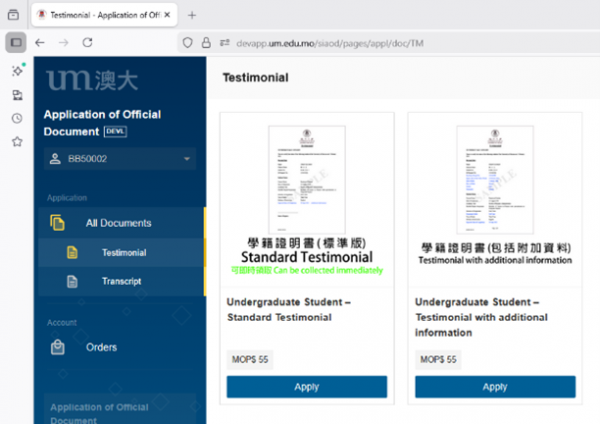This screenshot has height=424, width=600.
Task: Open a new browser tab
Action: (x=192, y=15)
